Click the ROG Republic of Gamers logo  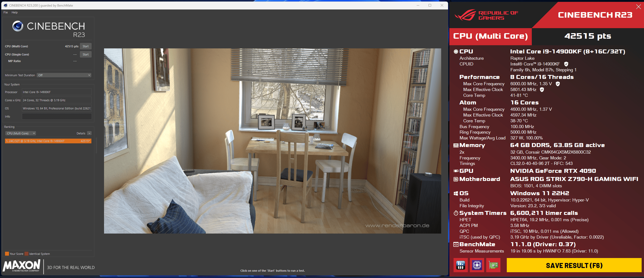[x=486, y=15]
